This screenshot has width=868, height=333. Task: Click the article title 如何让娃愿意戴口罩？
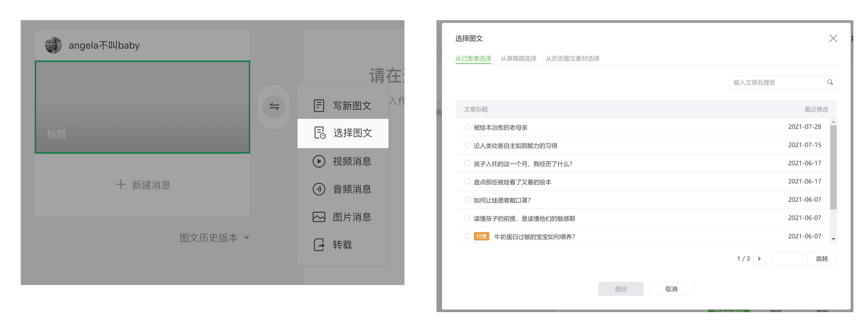click(502, 200)
